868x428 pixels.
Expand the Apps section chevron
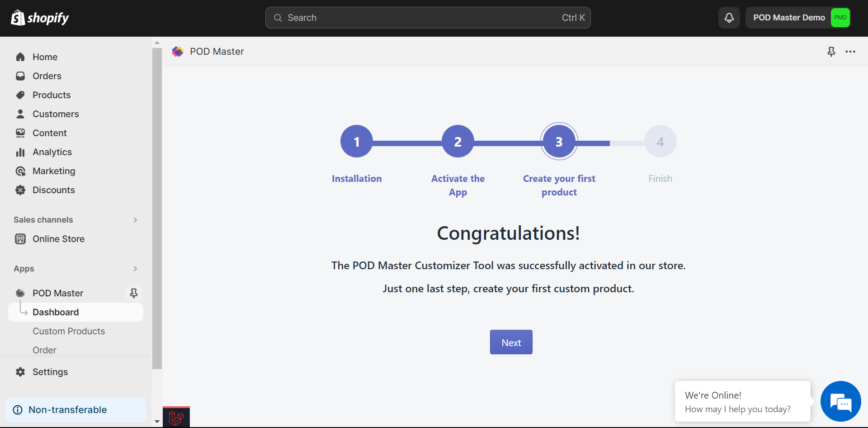point(135,269)
